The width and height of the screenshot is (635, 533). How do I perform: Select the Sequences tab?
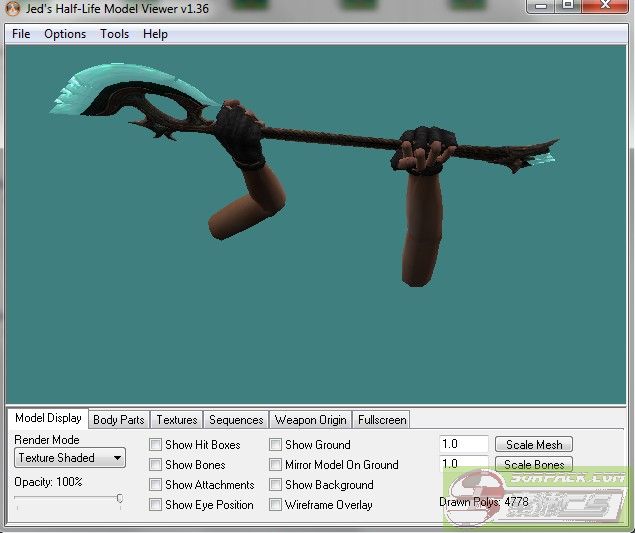point(236,420)
